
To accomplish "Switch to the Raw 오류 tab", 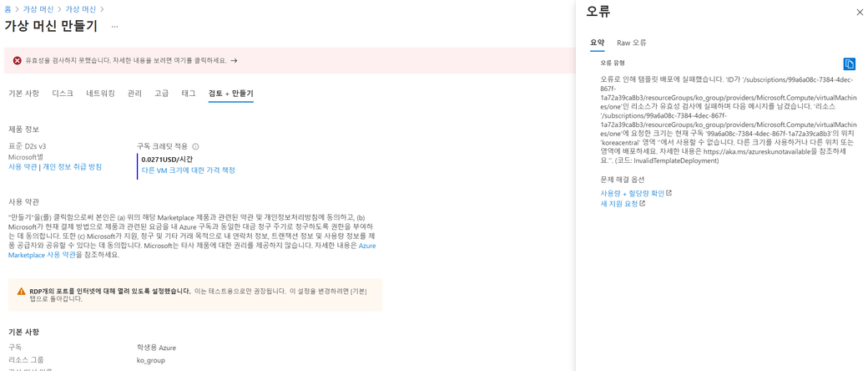I will [631, 43].
